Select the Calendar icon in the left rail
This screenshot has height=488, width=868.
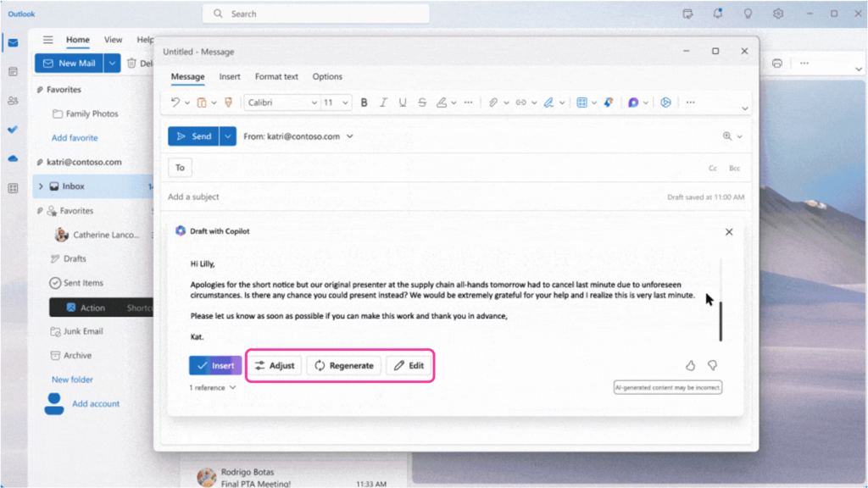(x=12, y=70)
